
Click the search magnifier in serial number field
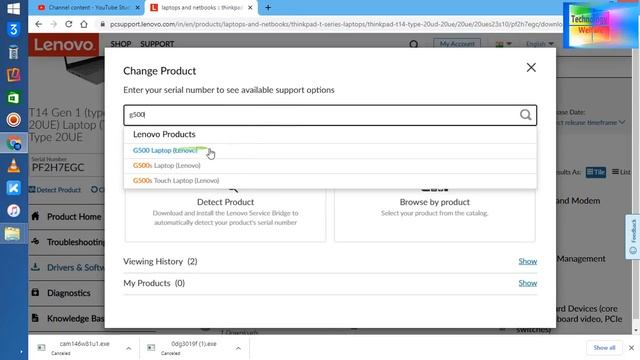pyautogui.click(x=525, y=115)
